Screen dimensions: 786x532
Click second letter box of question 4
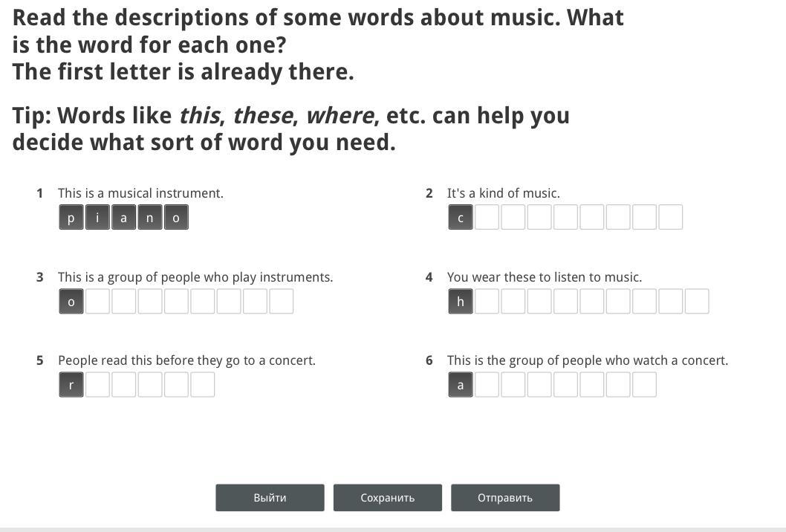click(x=487, y=302)
